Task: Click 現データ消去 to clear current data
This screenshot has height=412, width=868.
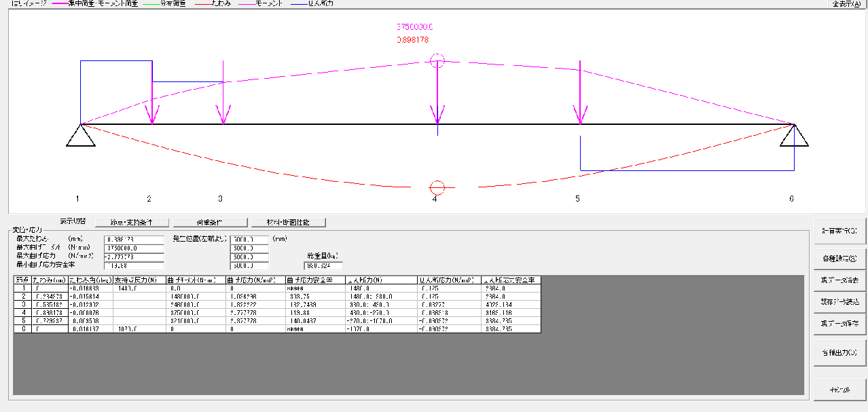Action: 839,280
